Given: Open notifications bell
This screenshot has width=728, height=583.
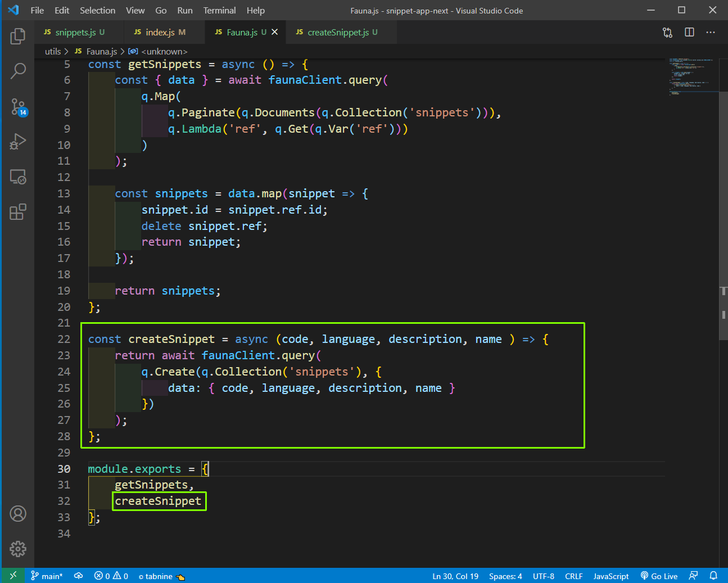Looking at the screenshot, I should [713, 576].
